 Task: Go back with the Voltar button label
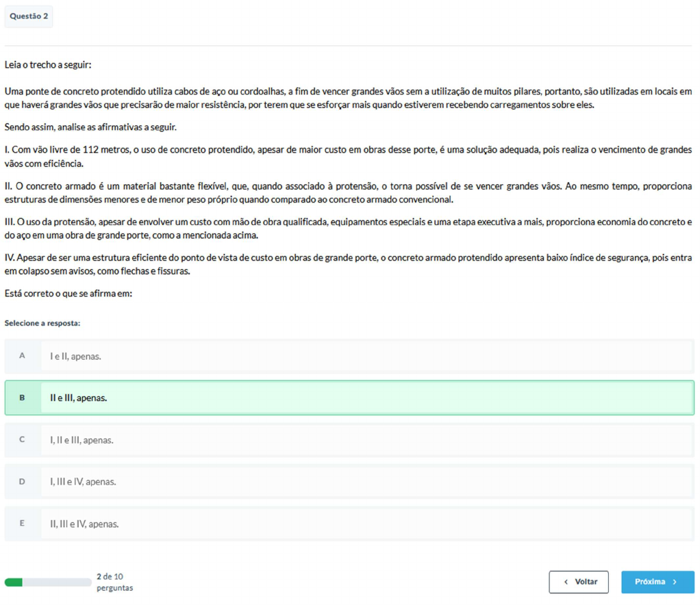[586, 582]
